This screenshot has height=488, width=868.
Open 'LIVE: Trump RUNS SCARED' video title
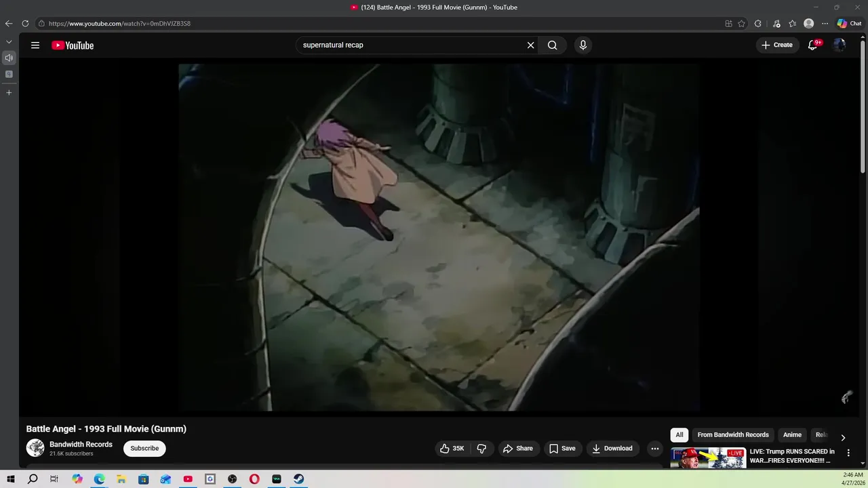tap(792, 456)
